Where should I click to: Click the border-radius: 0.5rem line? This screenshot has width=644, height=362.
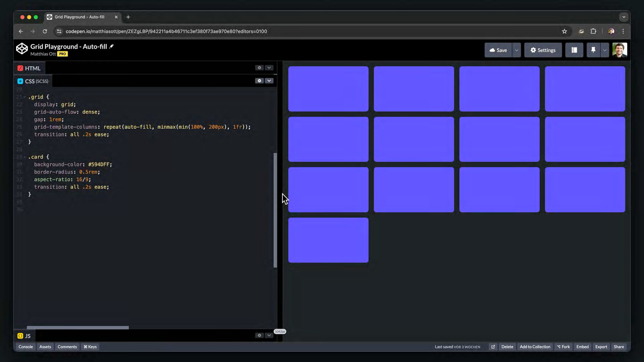click(x=67, y=172)
